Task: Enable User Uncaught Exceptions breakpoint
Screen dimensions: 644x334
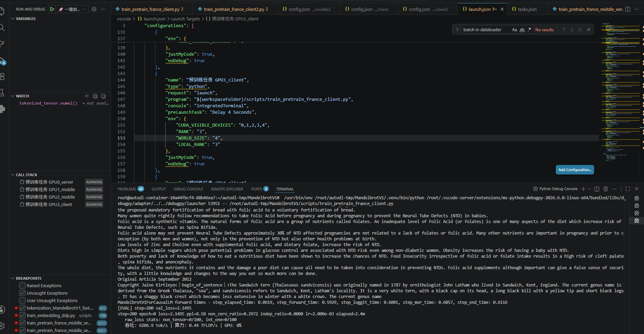Action: coord(22,300)
